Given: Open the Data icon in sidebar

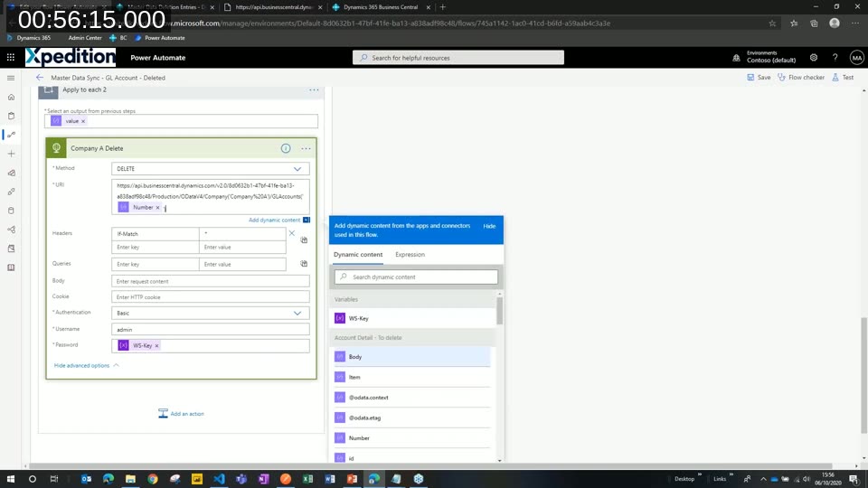Looking at the screenshot, I should pos(11,211).
